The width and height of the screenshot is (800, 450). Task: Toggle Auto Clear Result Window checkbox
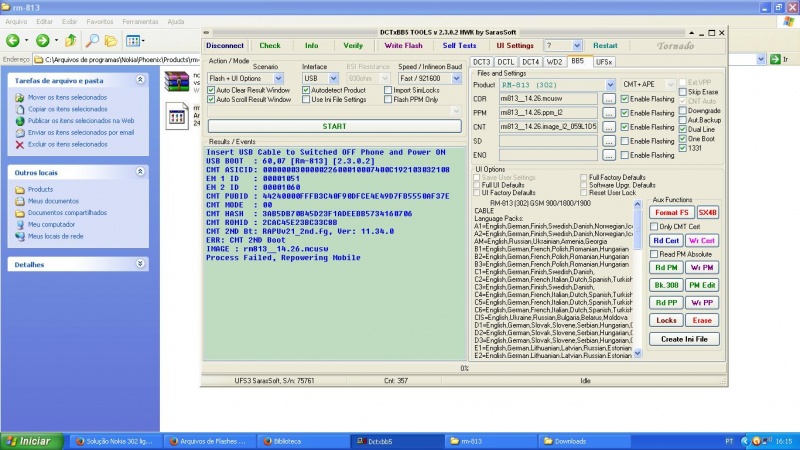[211, 90]
